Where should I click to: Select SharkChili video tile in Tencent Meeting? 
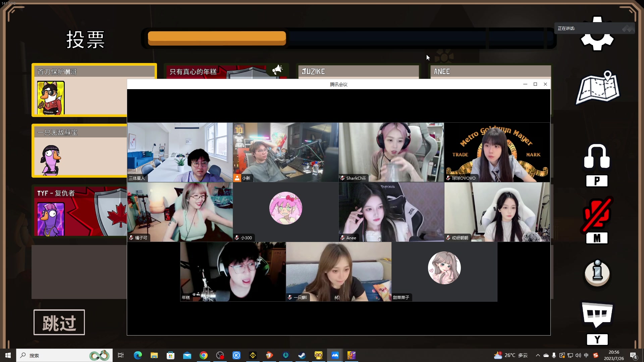point(391,152)
